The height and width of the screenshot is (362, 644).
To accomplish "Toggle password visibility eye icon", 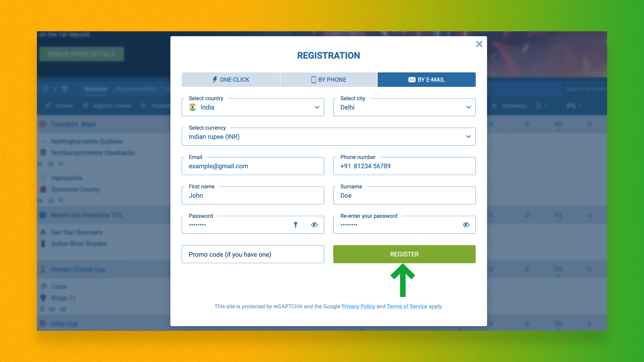I will click(x=315, y=225).
